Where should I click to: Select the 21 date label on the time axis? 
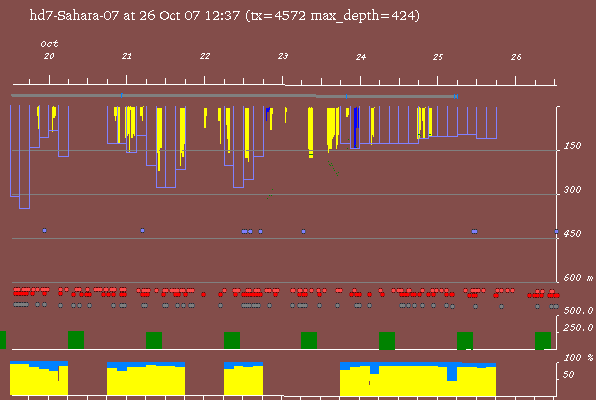(127, 56)
